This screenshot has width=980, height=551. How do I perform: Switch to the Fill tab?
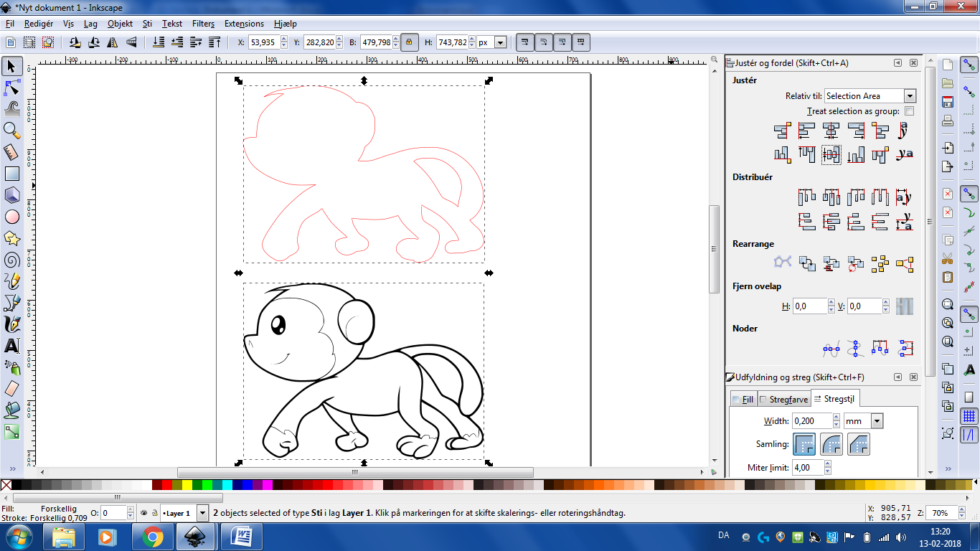pyautogui.click(x=743, y=400)
